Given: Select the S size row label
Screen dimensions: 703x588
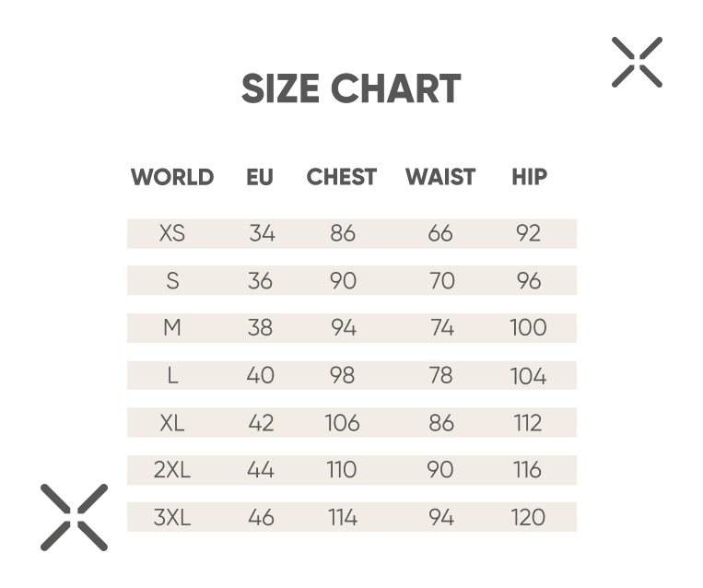Looking at the screenshot, I should click(x=172, y=281).
